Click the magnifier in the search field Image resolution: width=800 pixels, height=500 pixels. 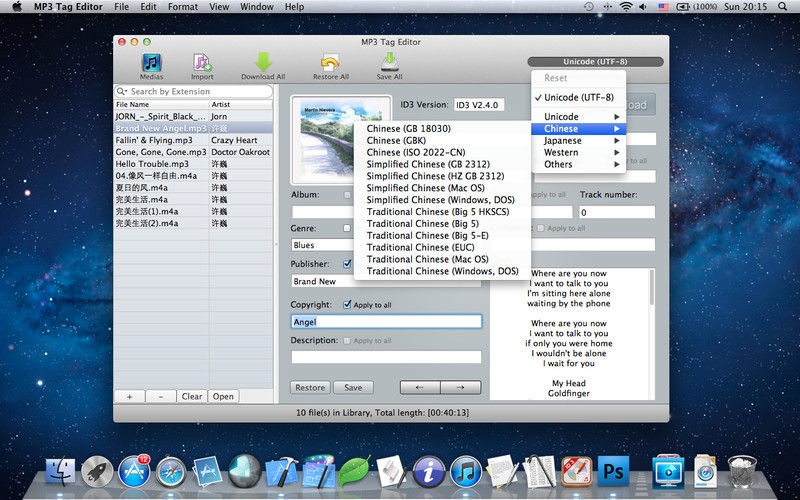121,91
